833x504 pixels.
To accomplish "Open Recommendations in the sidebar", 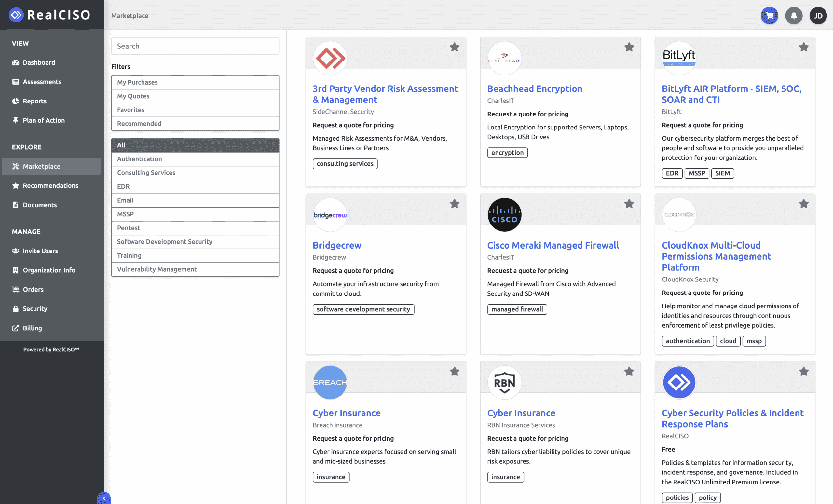I will 51,185.
